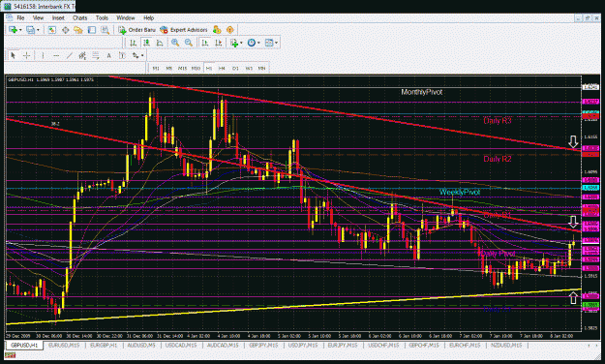Expand the Arrows objects dropdown arrow

142,56
